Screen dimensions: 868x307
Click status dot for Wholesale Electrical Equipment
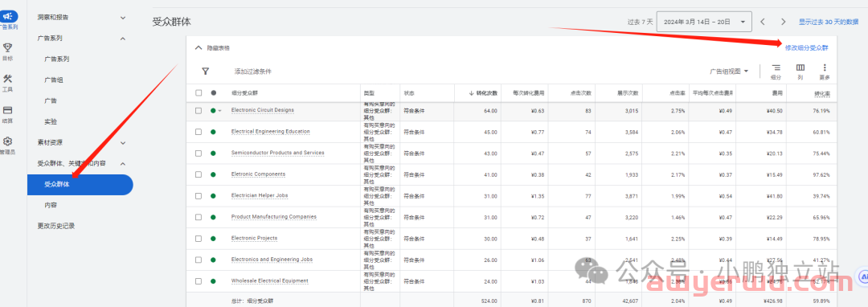(x=213, y=281)
